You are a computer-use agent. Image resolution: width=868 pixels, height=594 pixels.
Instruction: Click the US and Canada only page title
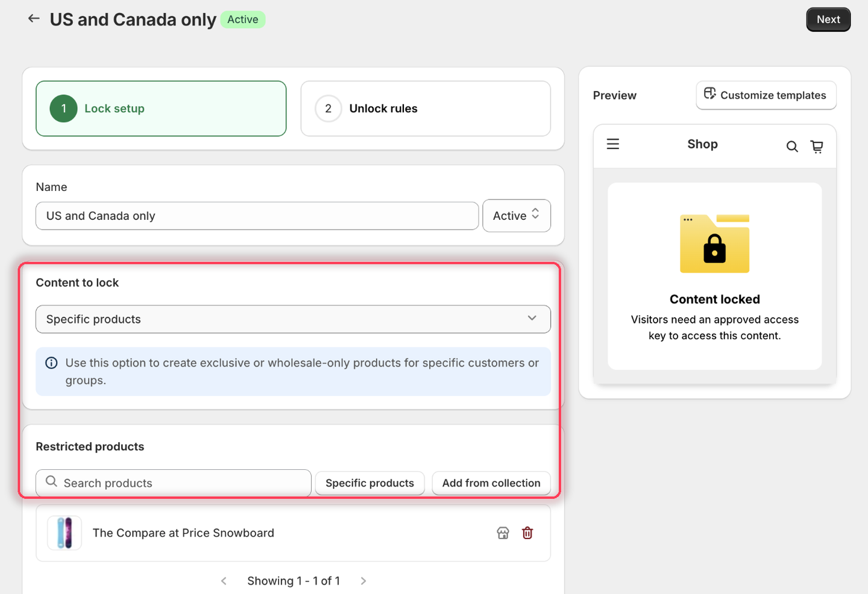point(133,19)
